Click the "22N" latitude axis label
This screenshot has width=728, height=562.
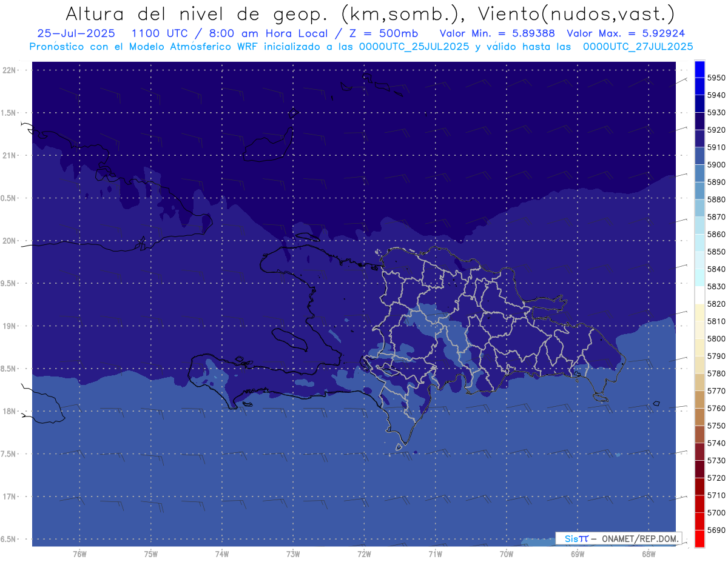tap(9, 70)
